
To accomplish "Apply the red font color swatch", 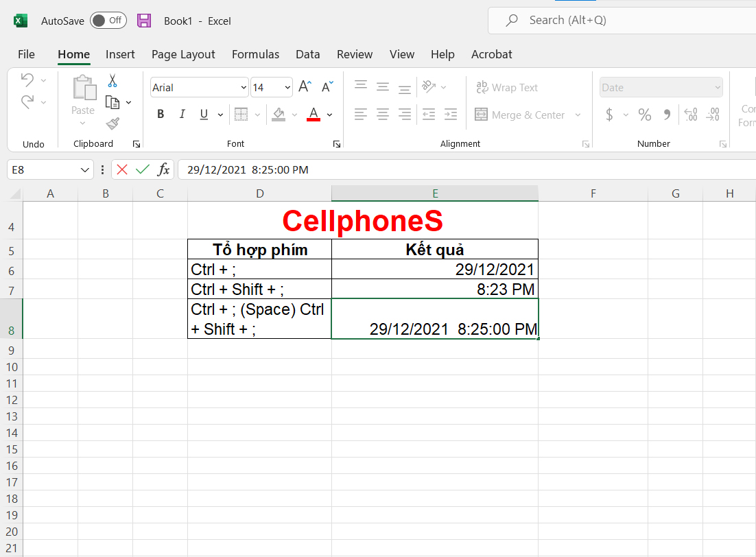I will tap(314, 115).
